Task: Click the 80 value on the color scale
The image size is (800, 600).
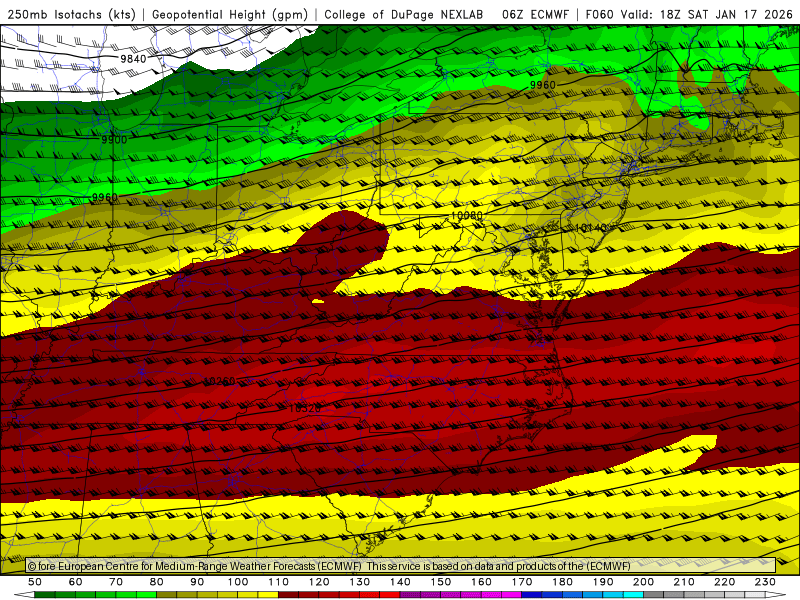Action: click(x=157, y=582)
